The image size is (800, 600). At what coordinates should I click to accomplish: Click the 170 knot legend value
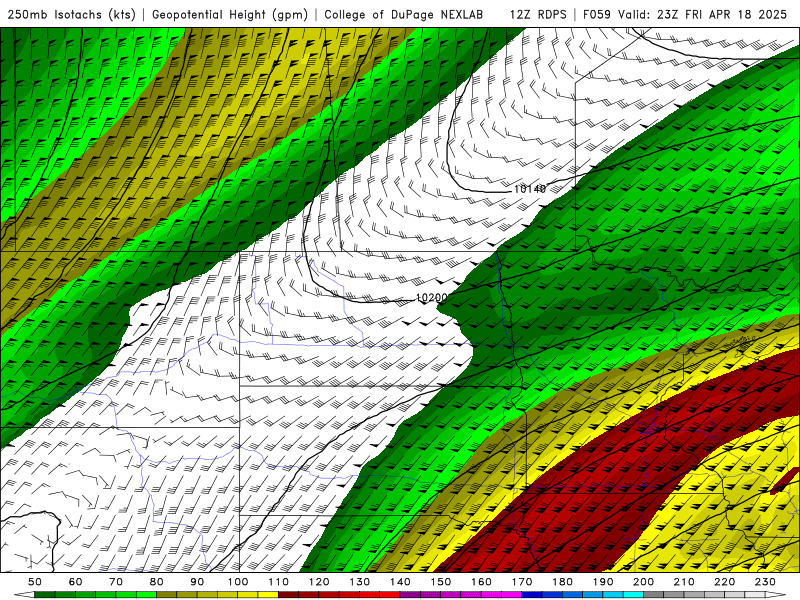coord(522,582)
